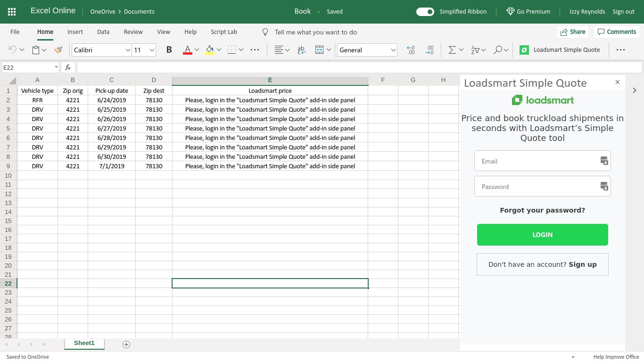Click the Email input field
Image resolution: width=644 pixels, height=362 pixels.
[543, 161]
